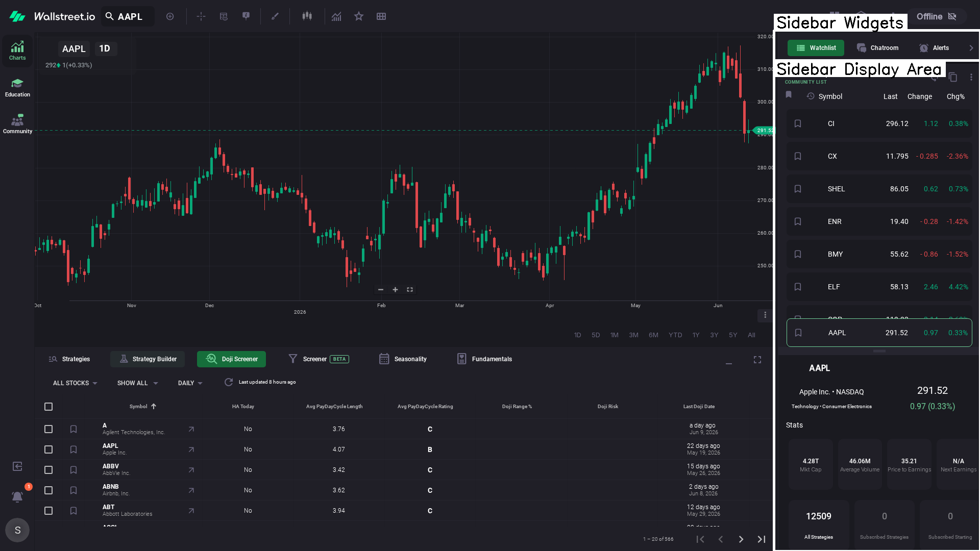
Task: Minimize the bottom screener panel
Action: 729,363
